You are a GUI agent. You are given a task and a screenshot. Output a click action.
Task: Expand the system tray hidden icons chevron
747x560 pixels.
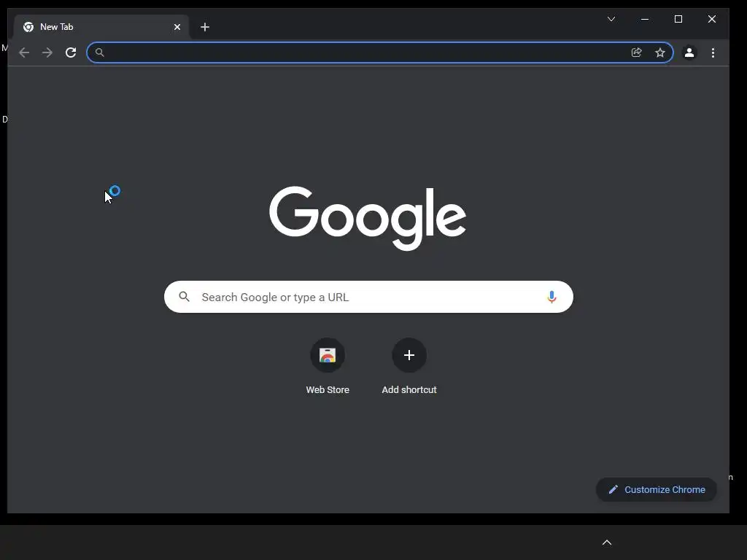(607, 542)
